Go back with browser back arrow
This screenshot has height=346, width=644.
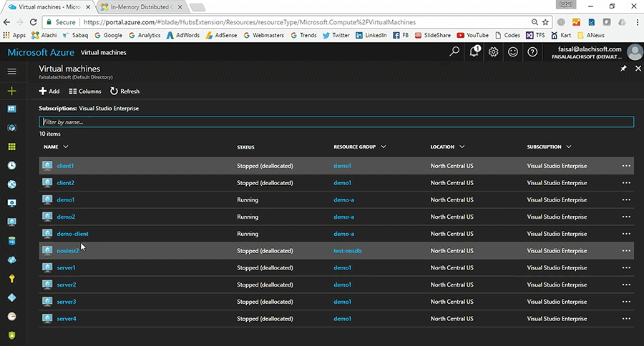pyautogui.click(x=6, y=22)
